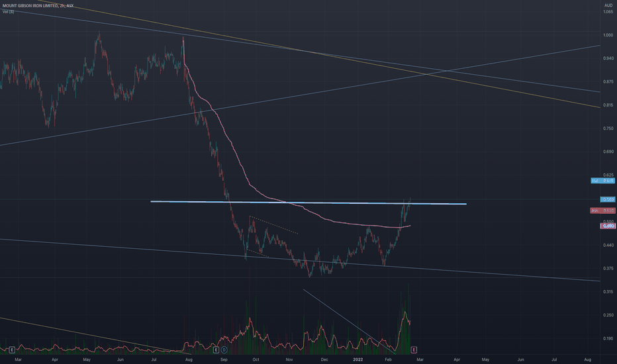The height and width of the screenshot is (364, 617).
Task: Click the dividend D marker near Sep
Action: coord(224,350)
